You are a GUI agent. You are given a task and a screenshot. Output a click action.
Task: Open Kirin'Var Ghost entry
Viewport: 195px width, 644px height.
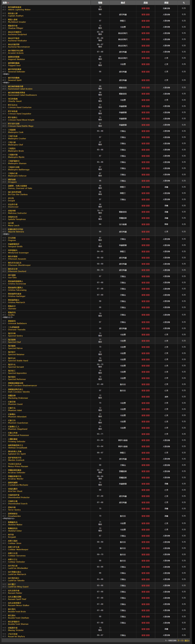click(x=15, y=491)
